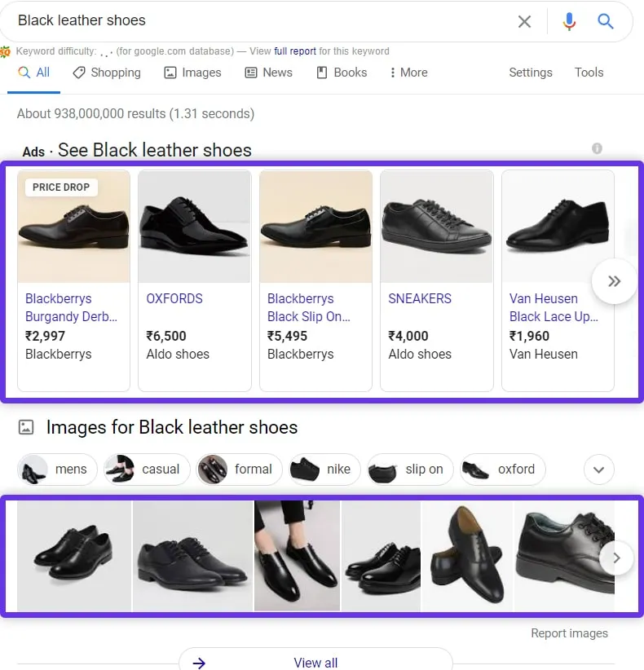644x670 pixels.
Task: Click the PRICE DROP badge
Action: 61,187
